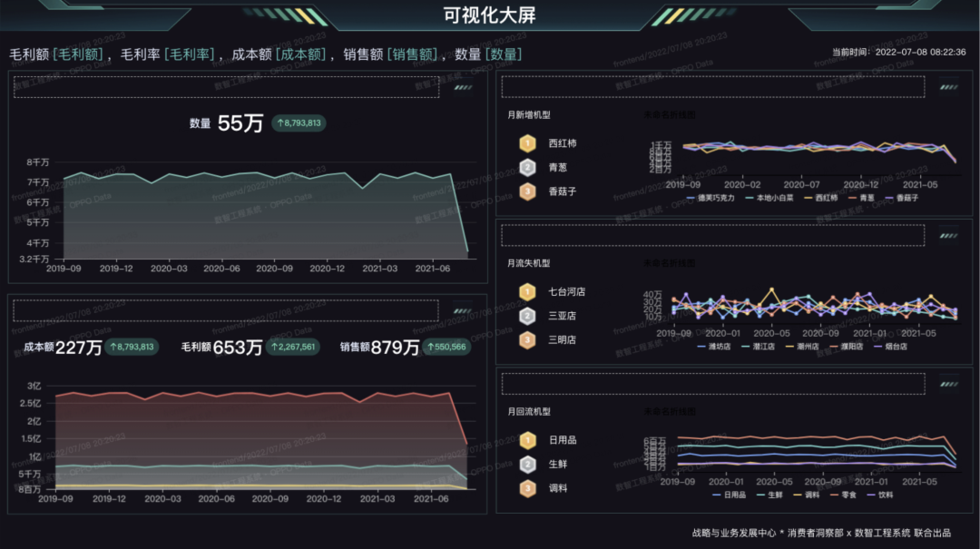The image size is (980, 549).
Task: Click the 七台河店 ranking entry
Action: 567,291
